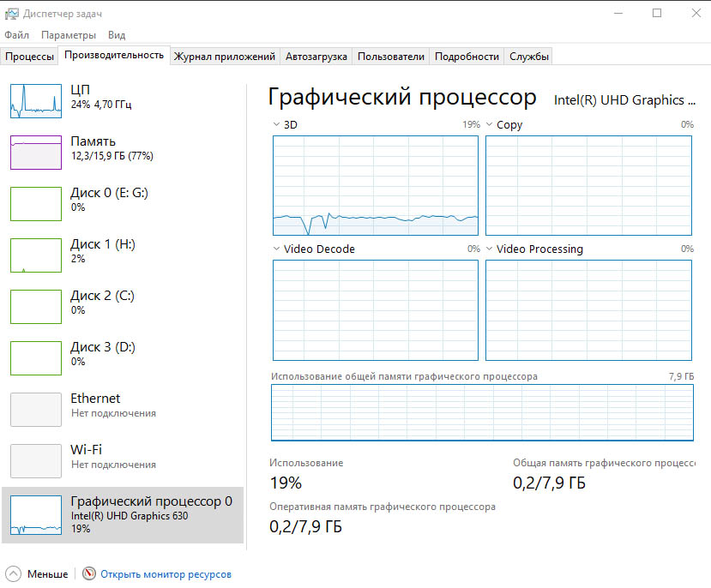Image resolution: width=711 pixels, height=588 pixels.
Task: Switch to the Процессы tab
Action: pyautogui.click(x=30, y=57)
